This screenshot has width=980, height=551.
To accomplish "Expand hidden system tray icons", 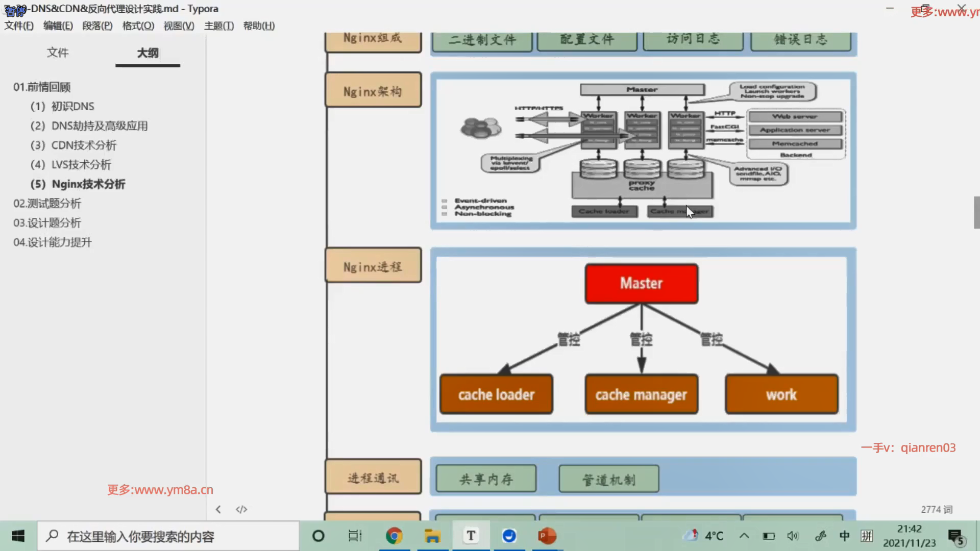I will (744, 536).
